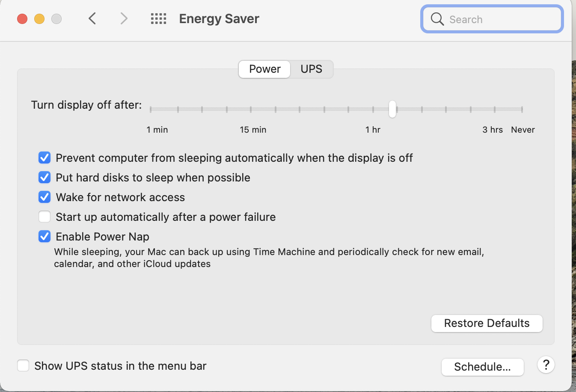Screen dimensions: 576x392
Task: Uncheck Put hard disks to sleep
Action: (45, 178)
